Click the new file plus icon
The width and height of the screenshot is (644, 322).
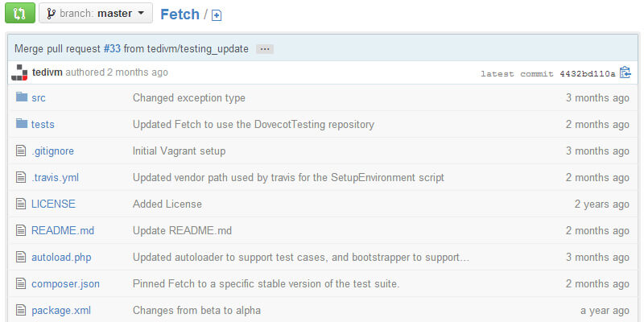point(217,15)
